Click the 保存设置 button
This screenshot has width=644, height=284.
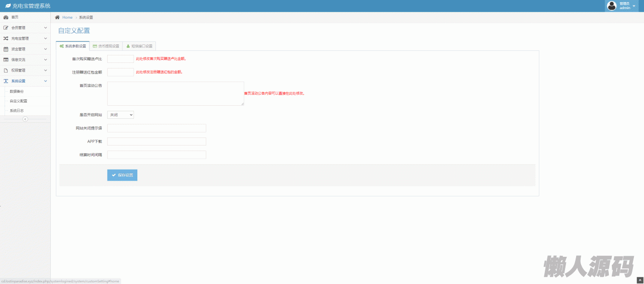click(122, 175)
